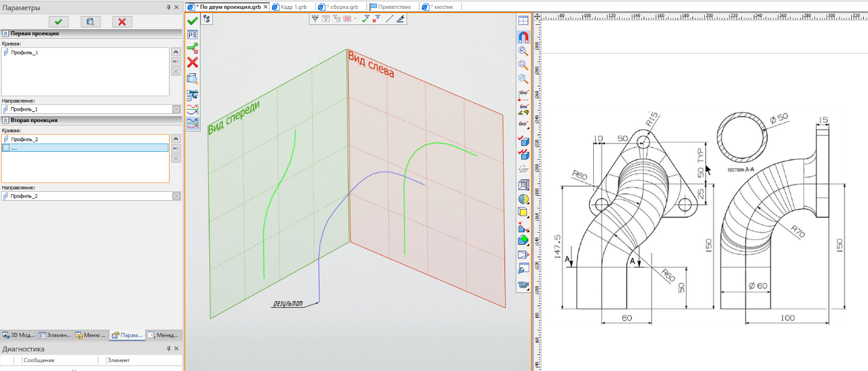Toggle the magnet snapping icon
Screen dimensions: 868x371
[524, 37]
